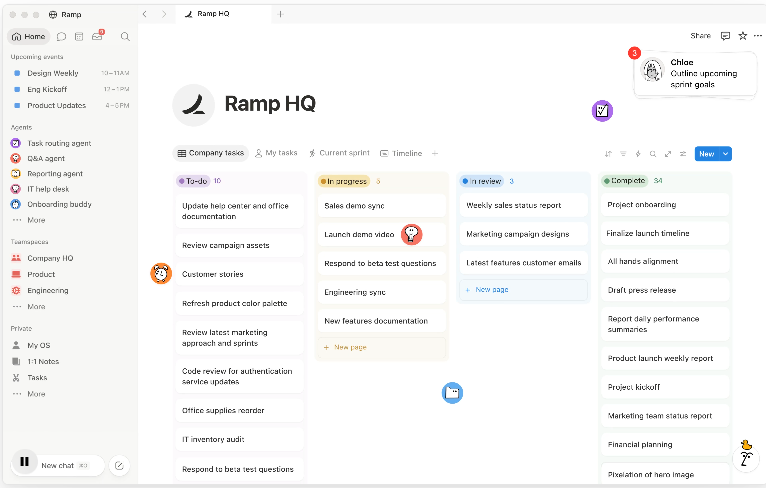
Task: Click the Ramp HQ logo page icon
Action: [x=193, y=105]
